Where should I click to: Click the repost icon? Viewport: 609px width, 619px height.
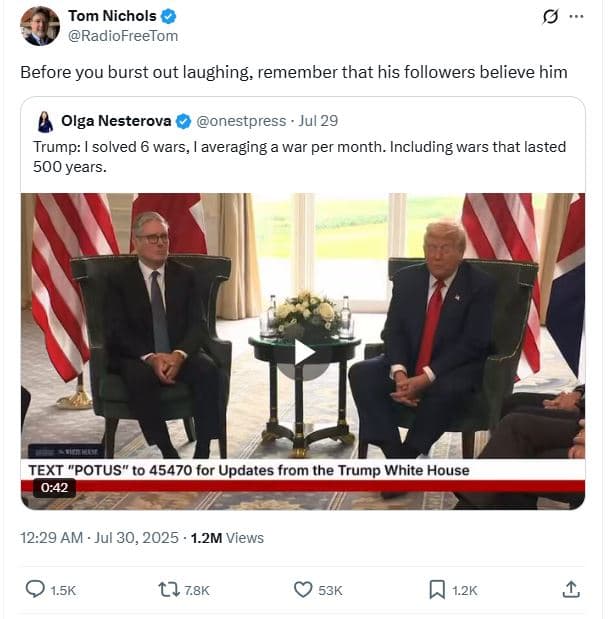[x=169, y=590]
